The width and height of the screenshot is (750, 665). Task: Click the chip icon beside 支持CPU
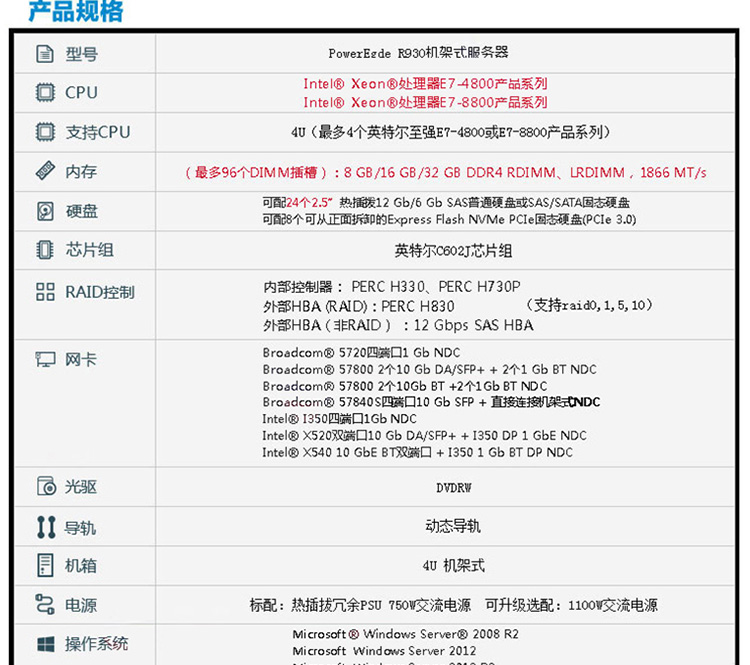click(45, 132)
